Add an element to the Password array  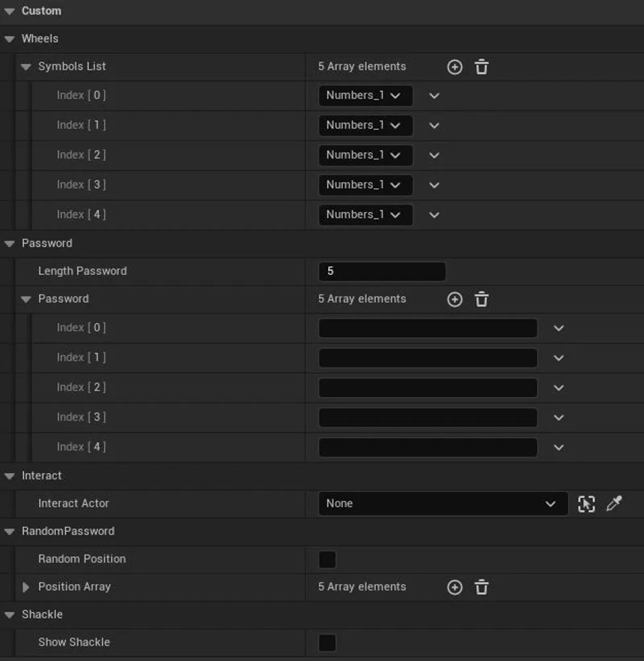454,299
